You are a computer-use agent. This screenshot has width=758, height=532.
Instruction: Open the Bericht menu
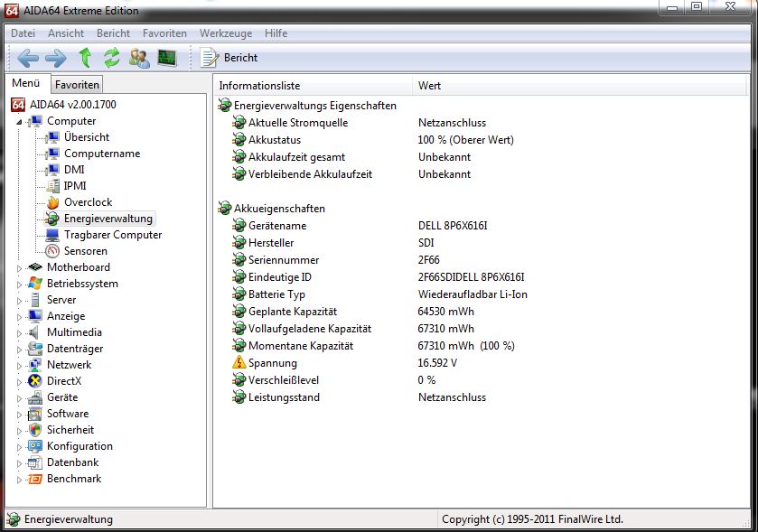[x=113, y=33]
